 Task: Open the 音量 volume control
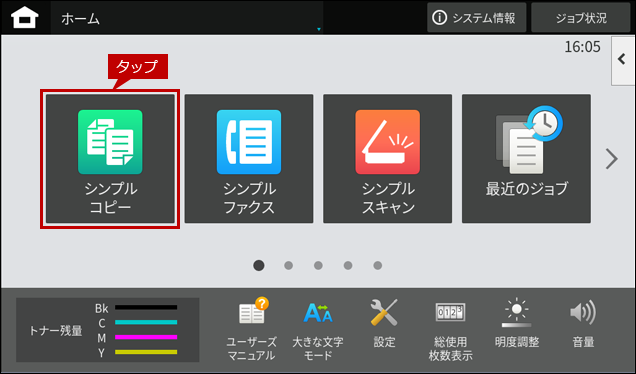tap(583, 324)
